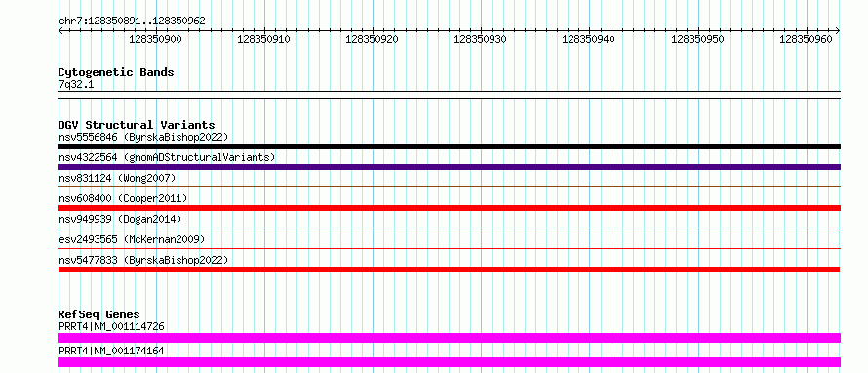Click the thin brown line for nsv831124
Image resolution: width=868 pixels, height=373 pixels.
449,187
